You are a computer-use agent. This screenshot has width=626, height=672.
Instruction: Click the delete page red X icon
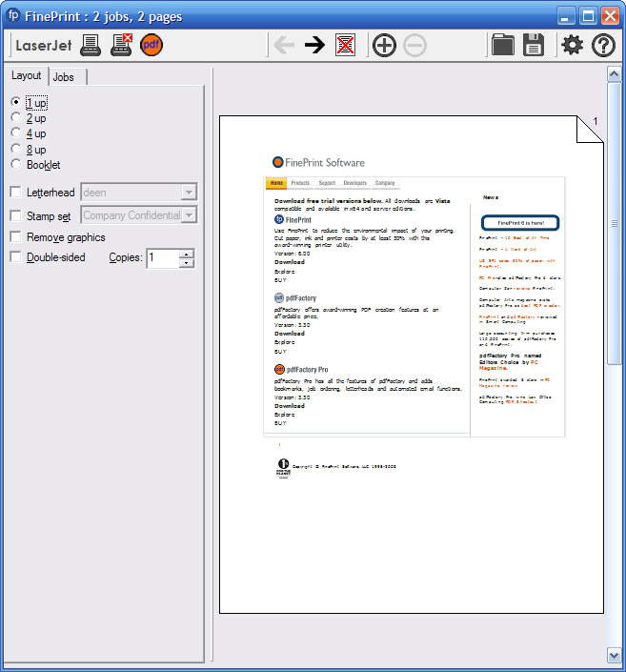(x=346, y=45)
